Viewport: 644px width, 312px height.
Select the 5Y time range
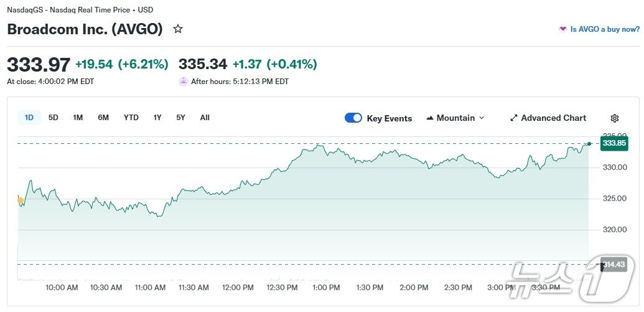180,118
